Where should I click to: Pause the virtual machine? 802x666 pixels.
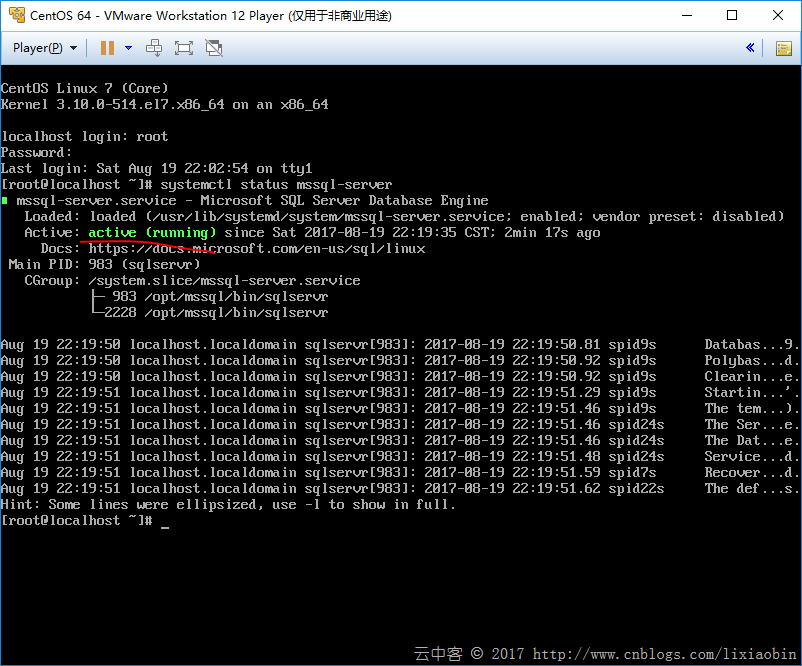[x=107, y=48]
